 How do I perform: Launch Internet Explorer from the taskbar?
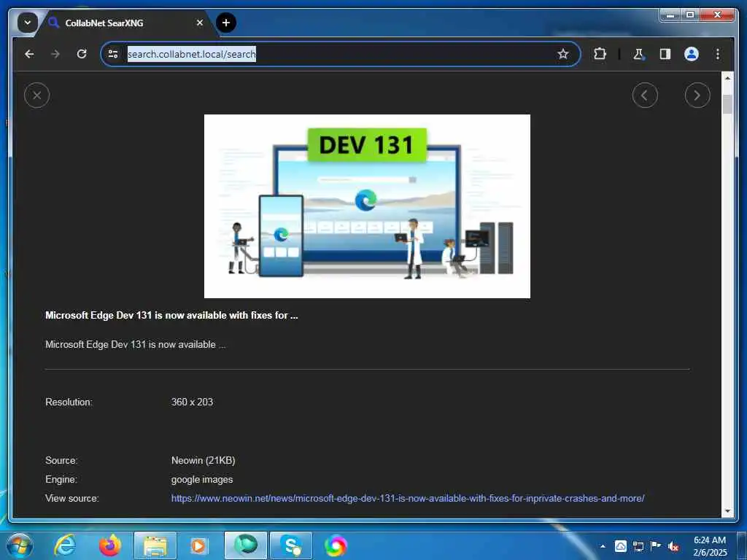pyautogui.click(x=64, y=545)
